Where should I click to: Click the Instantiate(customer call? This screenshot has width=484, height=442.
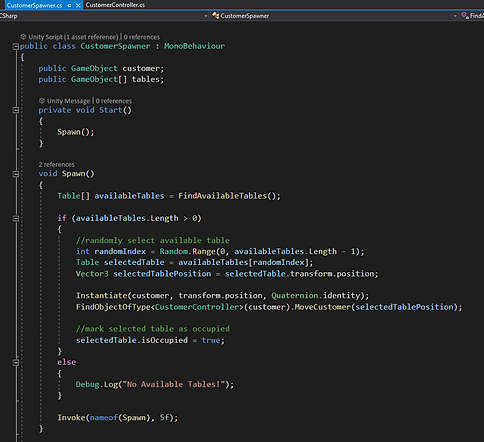pos(222,296)
